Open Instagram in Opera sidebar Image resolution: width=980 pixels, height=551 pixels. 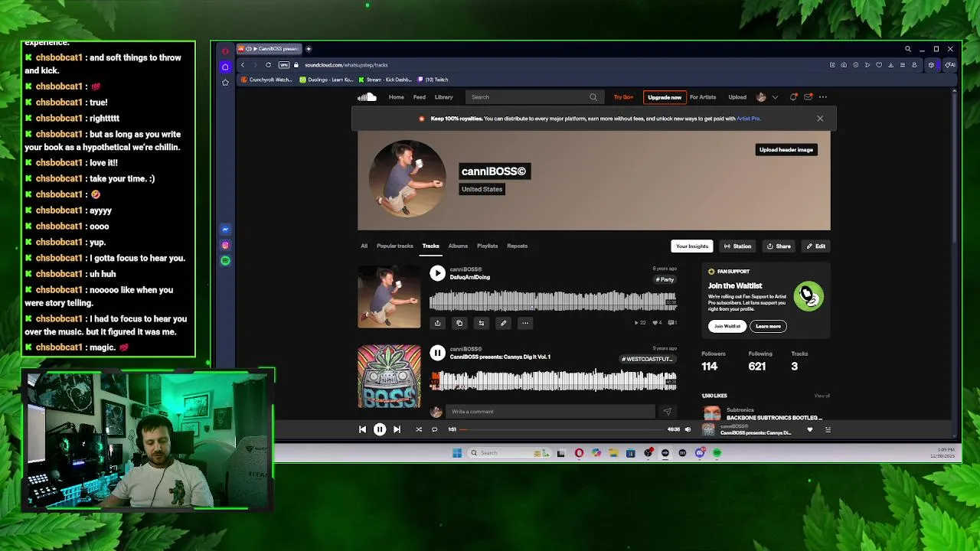click(225, 246)
